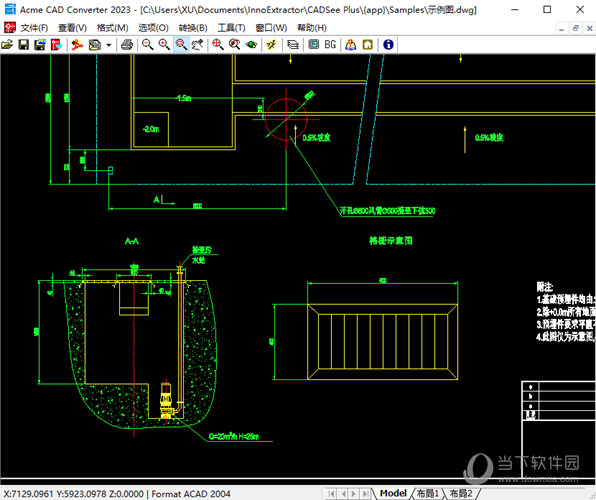The image size is (596, 500).
Task: Click the 1.5m dimension label
Action: click(x=184, y=98)
